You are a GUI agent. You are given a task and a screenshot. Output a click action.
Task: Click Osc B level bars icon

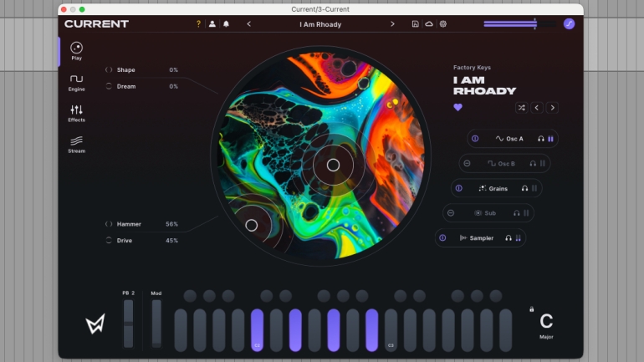coord(543,163)
